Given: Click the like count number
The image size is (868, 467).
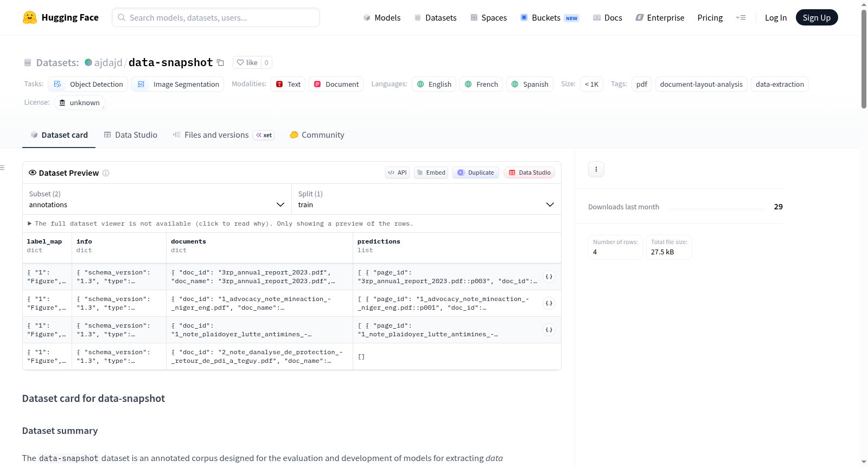Looking at the screenshot, I should pos(266,62).
